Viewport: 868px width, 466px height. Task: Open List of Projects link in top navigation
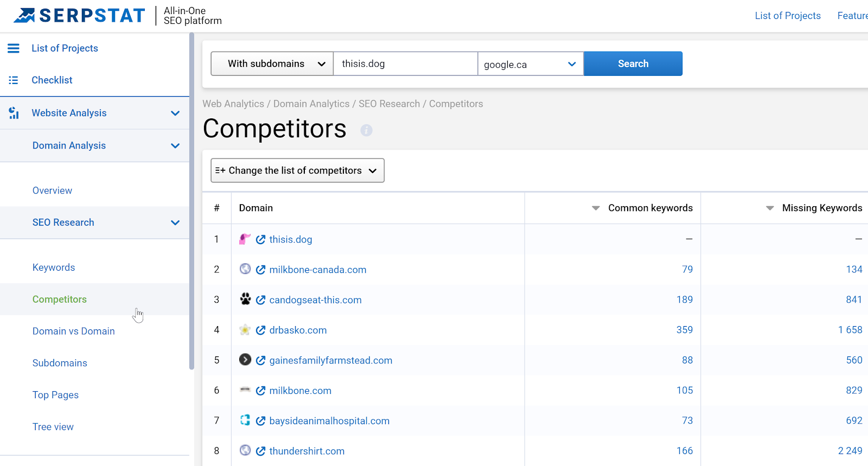coord(788,16)
